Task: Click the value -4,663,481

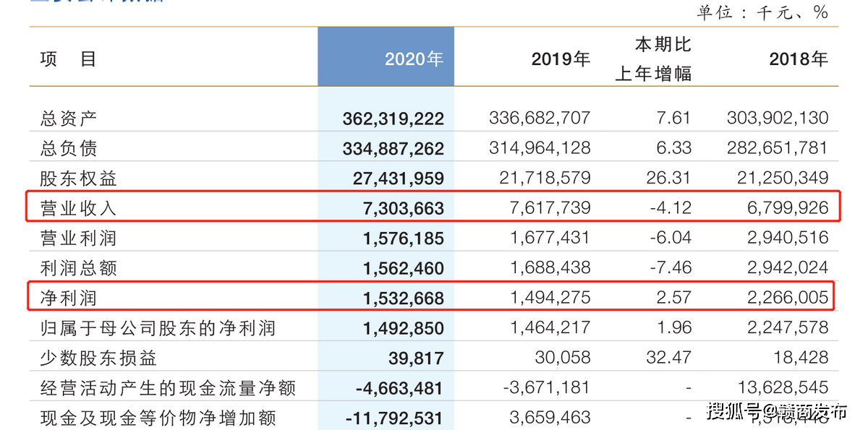Action: 399,388
